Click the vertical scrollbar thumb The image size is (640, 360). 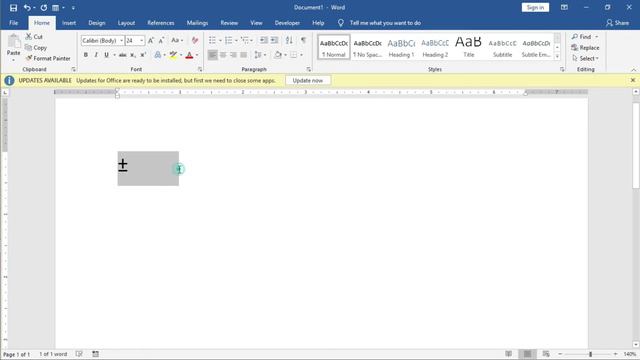tap(636, 146)
